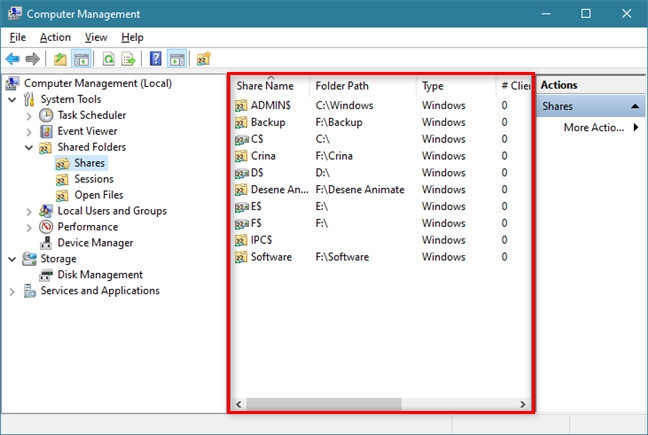This screenshot has height=435, width=648.
Task: Toggle Show/Hide Action Pane button
Action: coord(176,59)
